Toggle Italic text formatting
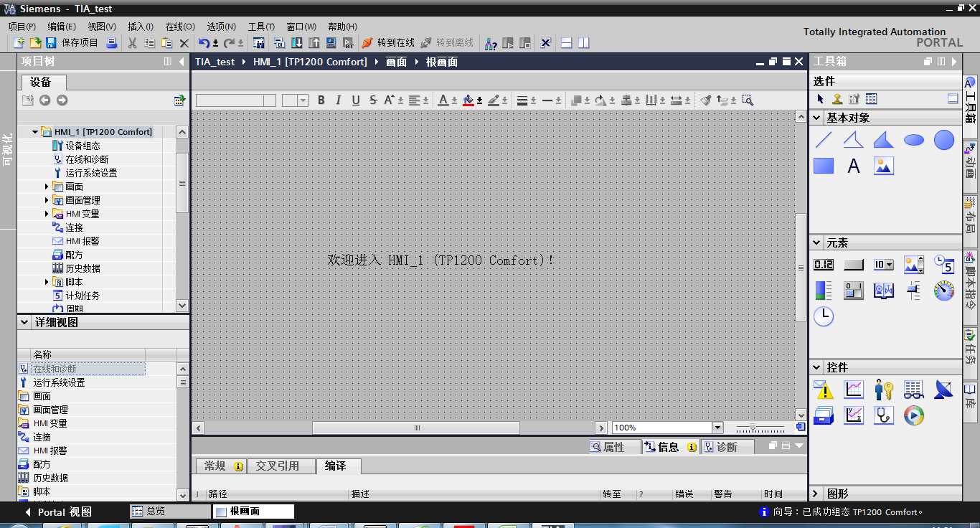980x528 pixels. tap(339, 100)
